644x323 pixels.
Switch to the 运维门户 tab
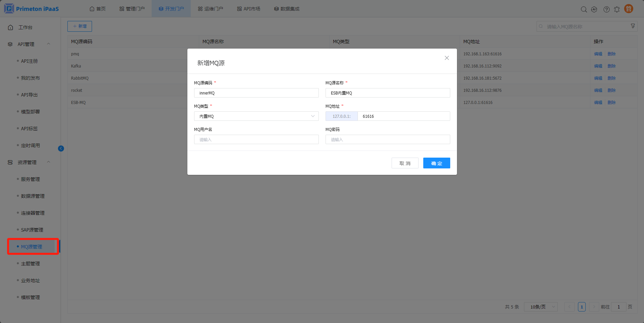coord(210,9)
